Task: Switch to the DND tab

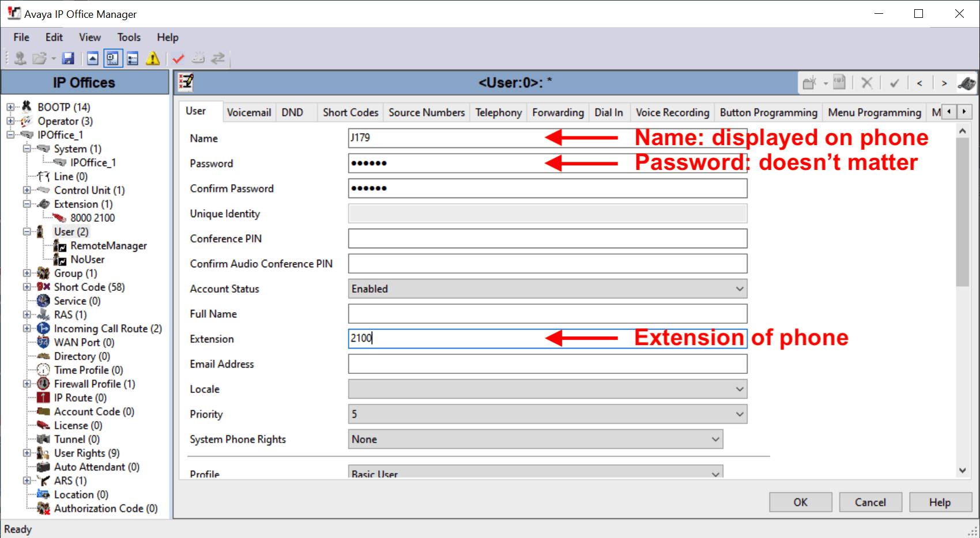Action: coord(292,112)
